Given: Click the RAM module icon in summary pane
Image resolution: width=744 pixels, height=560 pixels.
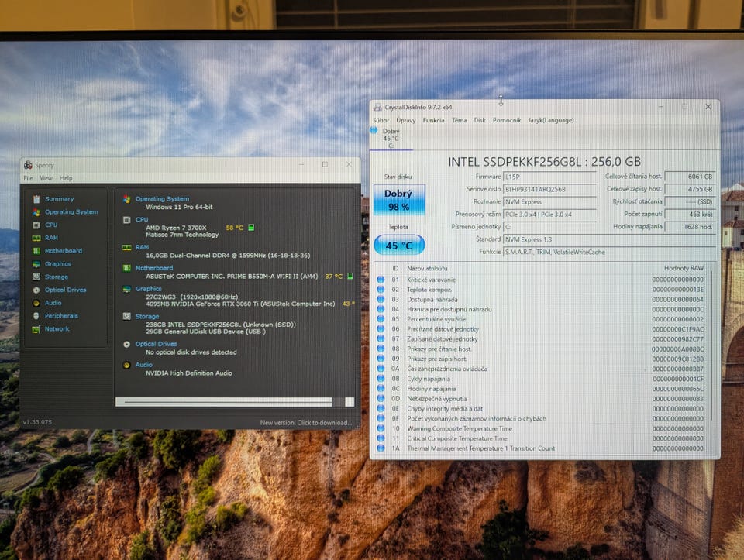Looking at the screenshot, I should [126, 248].
